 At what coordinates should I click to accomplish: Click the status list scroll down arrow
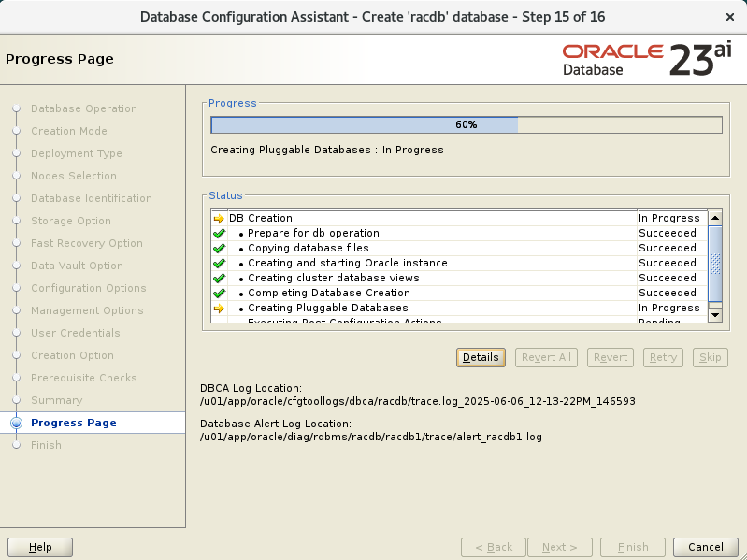[x=715, y=315]
